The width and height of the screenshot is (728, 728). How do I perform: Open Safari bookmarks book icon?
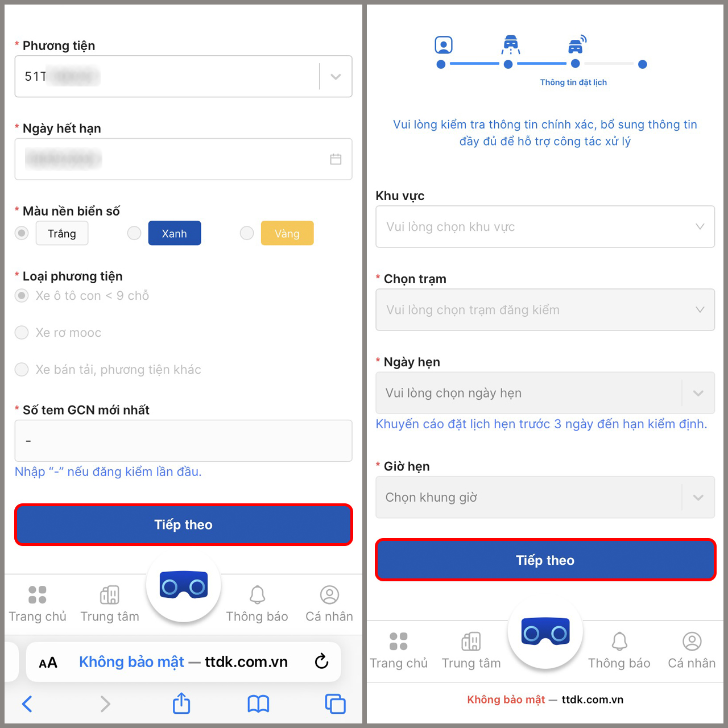click(x=258, y=704)
